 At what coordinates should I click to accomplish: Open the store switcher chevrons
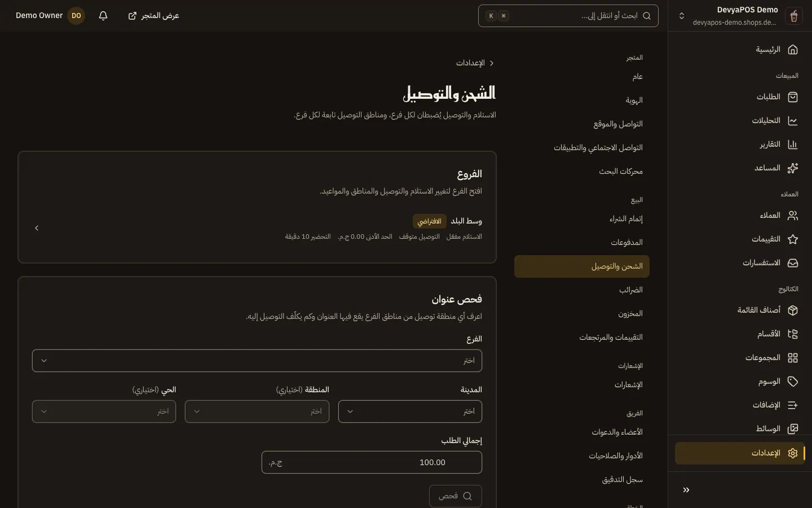pyautogui.click(x=682, y=16)
